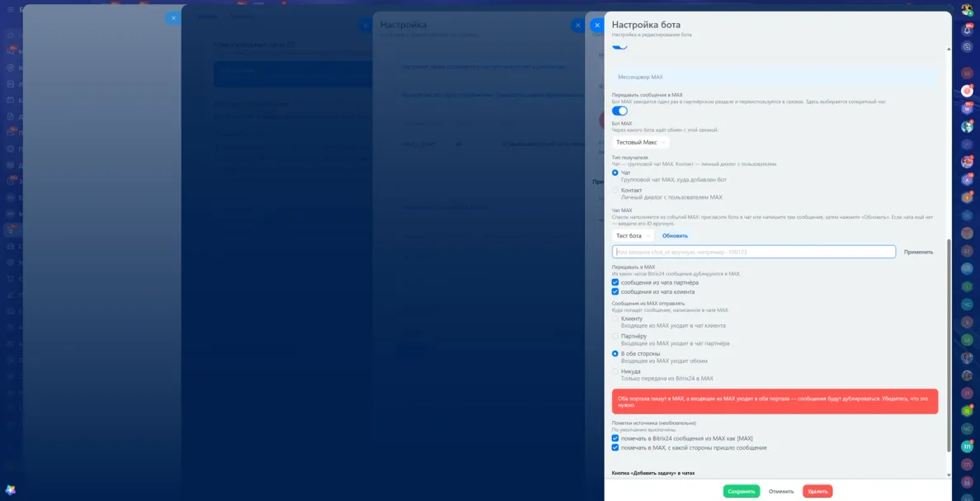980x501 pixels.
Task: Select the «Контакт» recipient type radio
Action: point(615,190)
